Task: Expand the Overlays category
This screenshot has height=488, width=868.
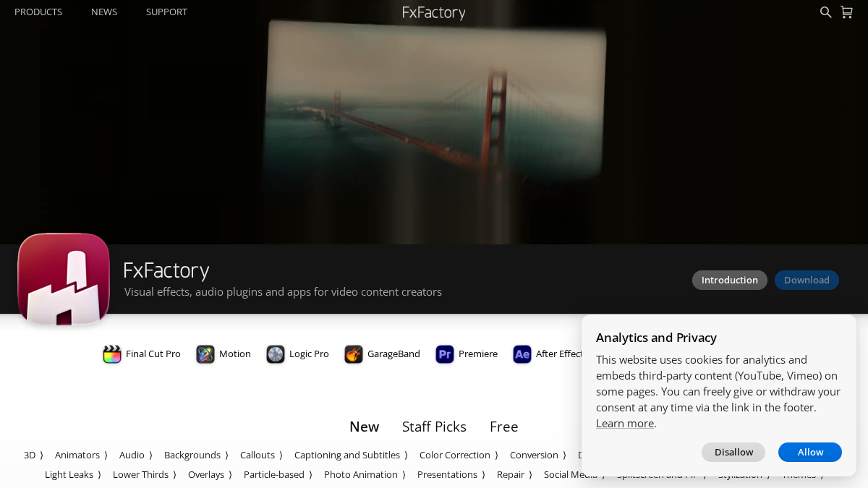Action: [210, 474]
